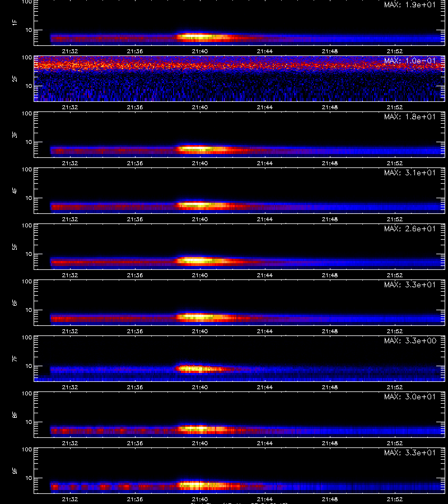Click the MAX: 3.3e+01 label in panel 6F
448x504 pixels.
pyautogui.click(x=410, y=284)
